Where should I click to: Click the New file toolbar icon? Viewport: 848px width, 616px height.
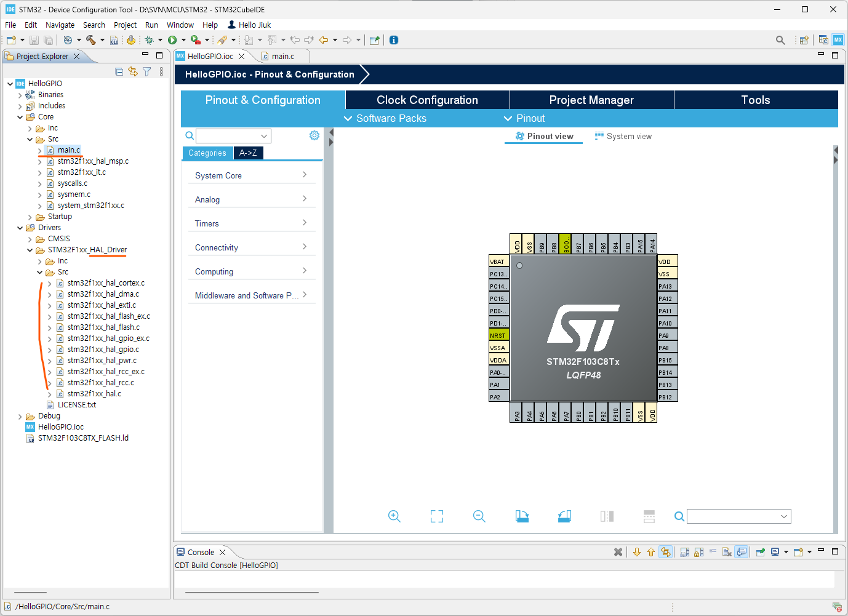click(11, 40)
